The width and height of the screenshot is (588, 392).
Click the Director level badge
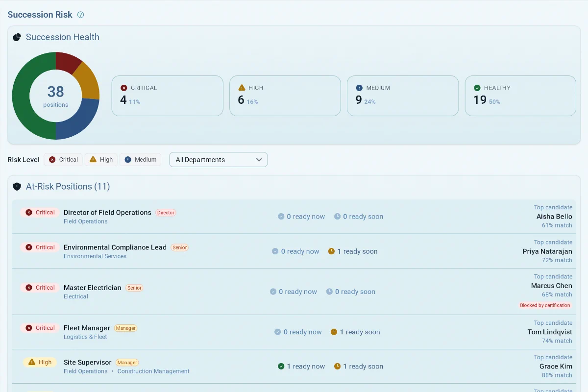[x=166, y=213]
